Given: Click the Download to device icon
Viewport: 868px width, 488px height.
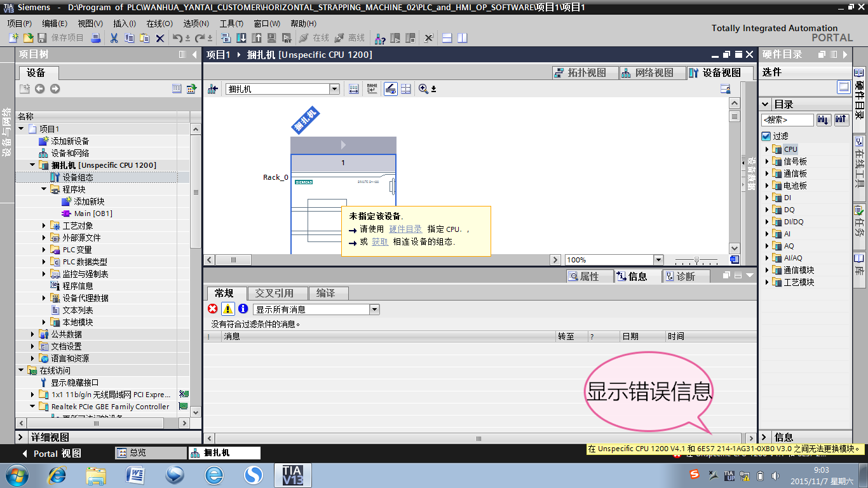Looking at the screenshot, I should tap(241, 38).
